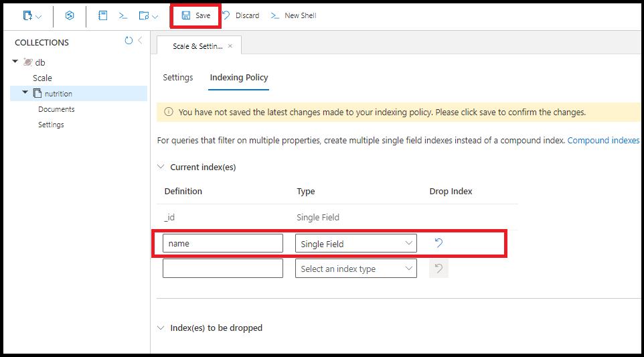This screenshot has height=357, width=644.
Task: Save the indexing policy changes
Action: (196, 15)
